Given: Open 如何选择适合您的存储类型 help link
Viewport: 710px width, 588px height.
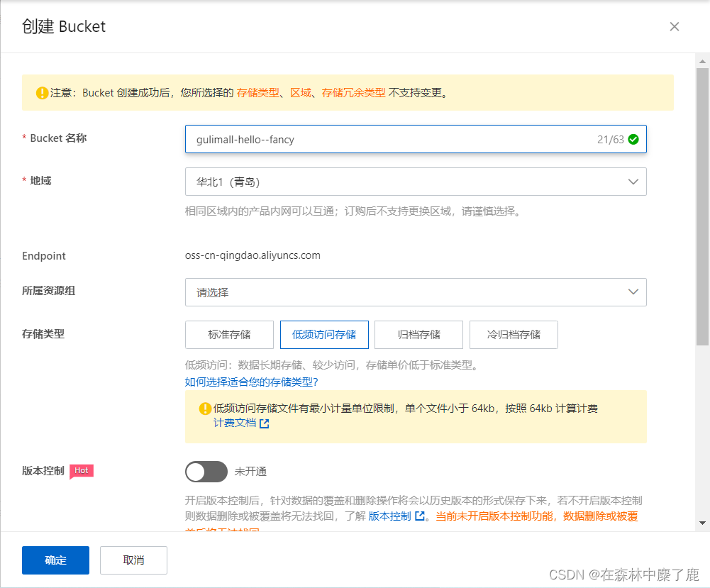Looking at the screenshot, I should [251, 382].
